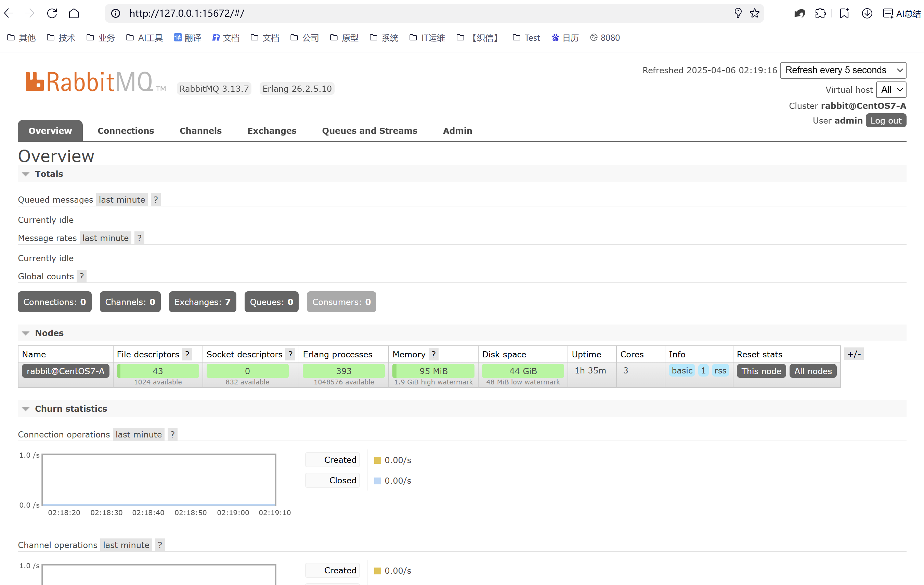Click the Queues: 0 count button
Image resolution: width=924 pixels, height=585 pixels.
tap(271, 302)
